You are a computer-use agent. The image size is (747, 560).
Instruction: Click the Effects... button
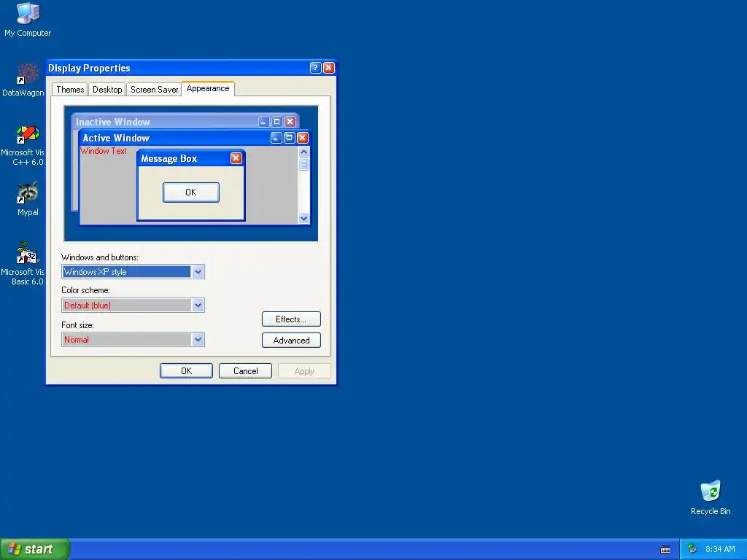291,319
